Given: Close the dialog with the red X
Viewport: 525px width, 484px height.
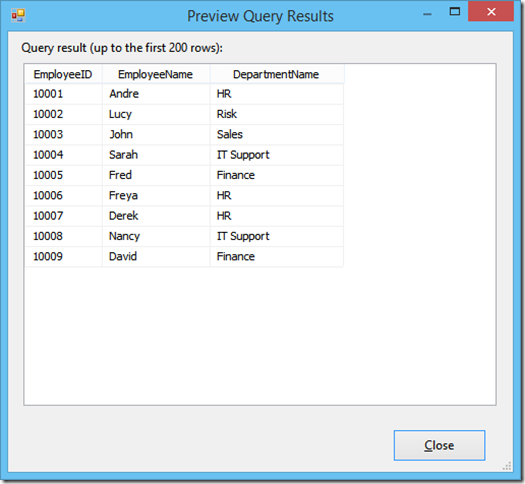Looking at the screenshot, I should (x=491, y=12).
